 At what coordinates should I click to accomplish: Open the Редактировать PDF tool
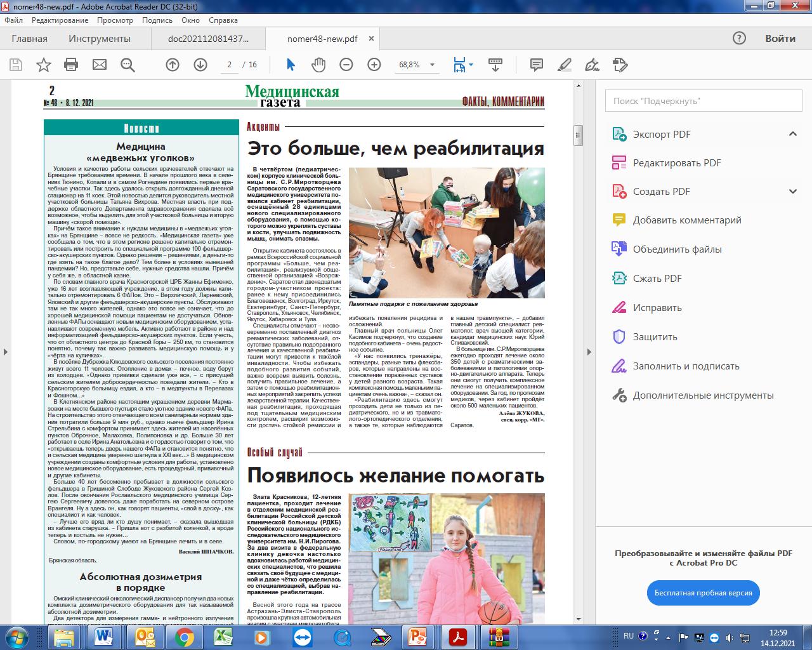(677, 162)
